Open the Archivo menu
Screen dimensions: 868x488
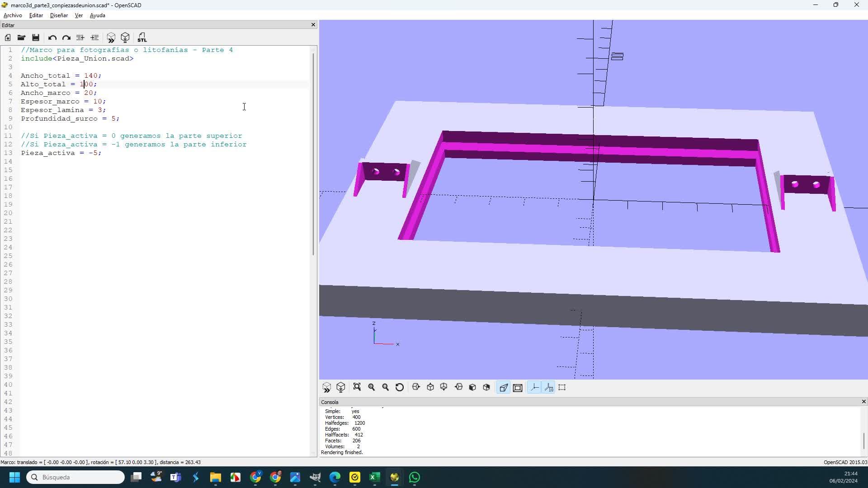pyautogui.click(x=13, y=15)
